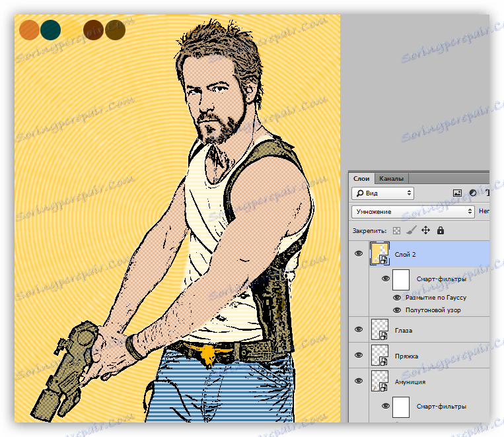Toggle visibility of Размытие по Гауссу filter

[x=397, y=298]
